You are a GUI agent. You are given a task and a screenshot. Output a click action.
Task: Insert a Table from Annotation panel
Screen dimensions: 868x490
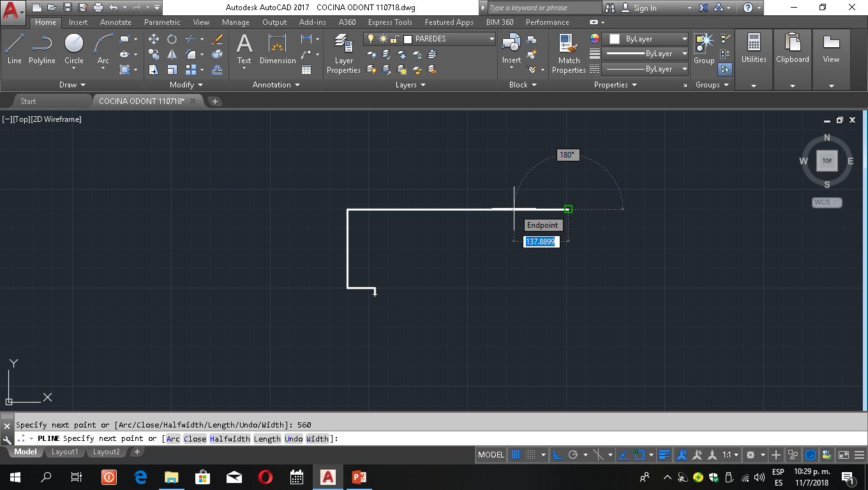(x=306, y=70)
